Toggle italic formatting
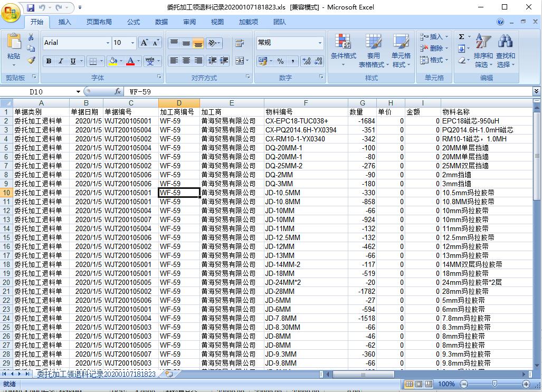This screenshot has height=392, width=542. tap(61, 61)
